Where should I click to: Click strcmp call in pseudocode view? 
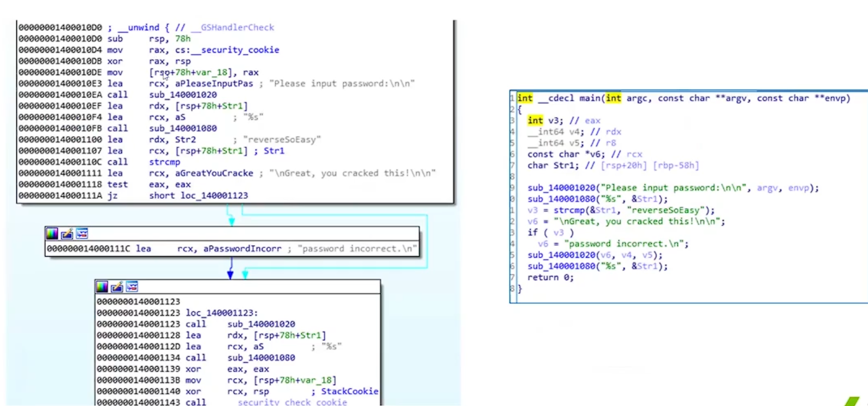click(568, 210)
